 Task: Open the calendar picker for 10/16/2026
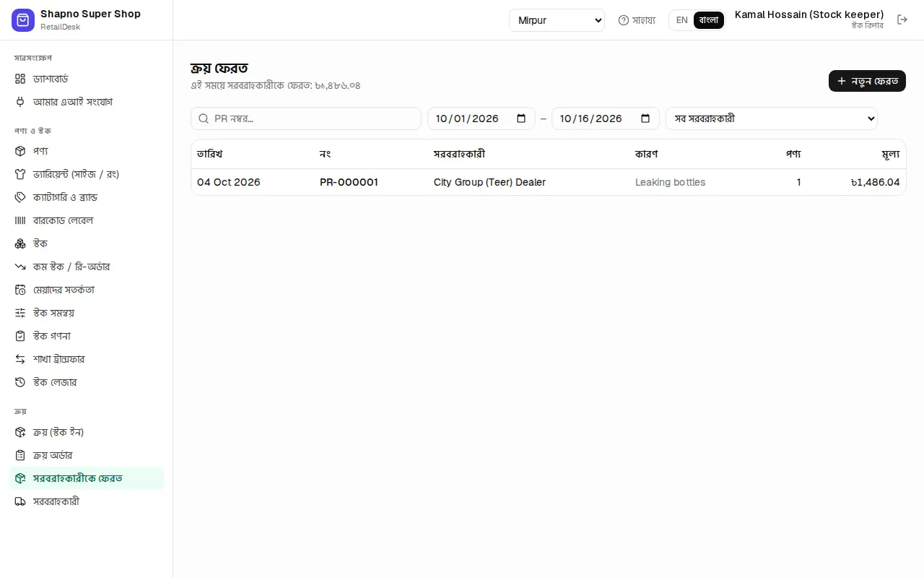[x=645, y=118]
